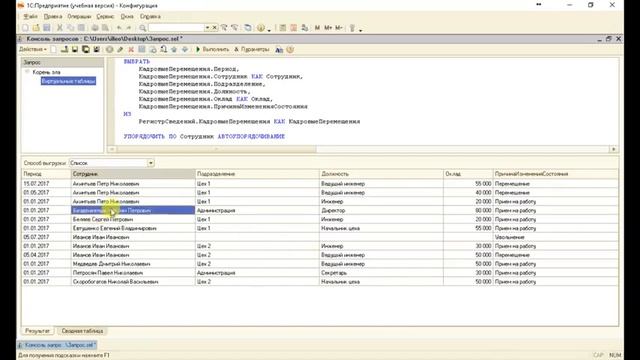The height and width of the screenshot is (360, 640).
Task: Click the Save query file icon in console toolbar
Action: 75,49
